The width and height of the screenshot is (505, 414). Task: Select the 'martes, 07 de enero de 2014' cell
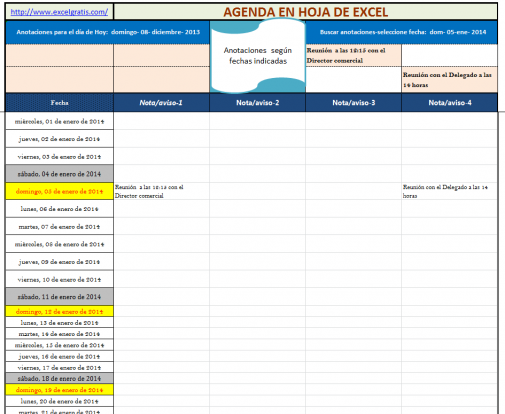(59, 227)
